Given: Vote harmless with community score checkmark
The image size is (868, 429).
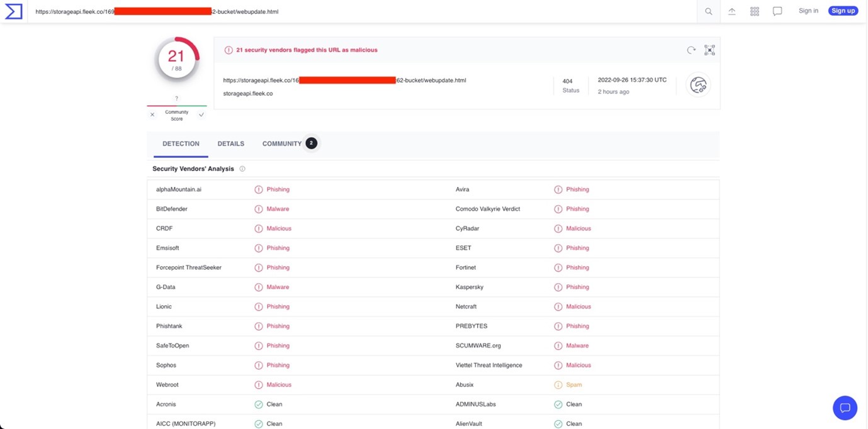Looking at the screenshot, I should [201, 115].
